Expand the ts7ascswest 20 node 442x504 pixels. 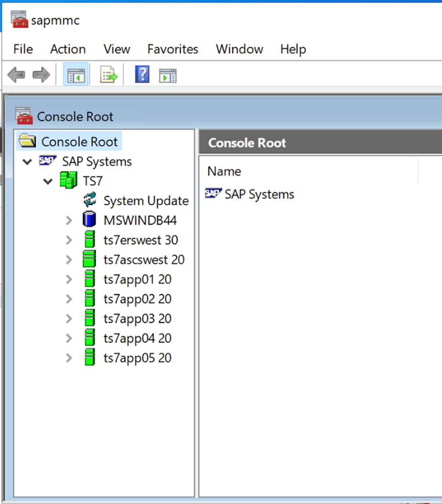69,260
